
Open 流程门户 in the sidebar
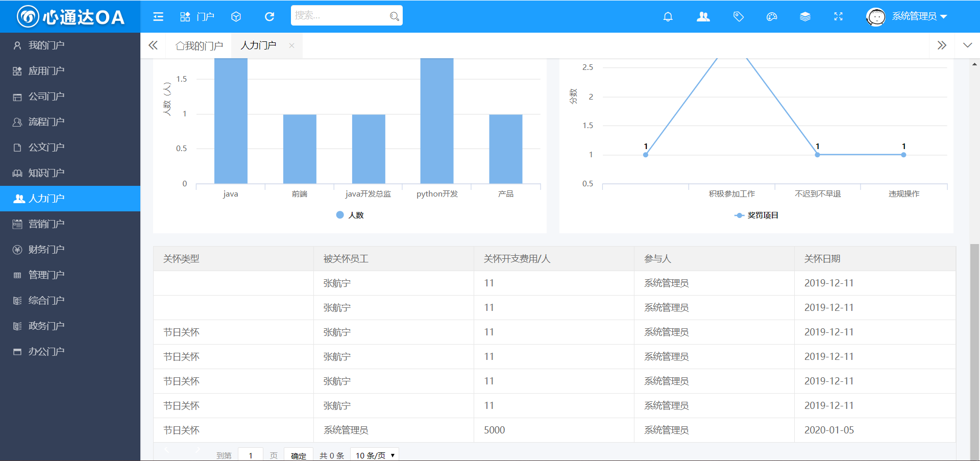tap(70, 122)
